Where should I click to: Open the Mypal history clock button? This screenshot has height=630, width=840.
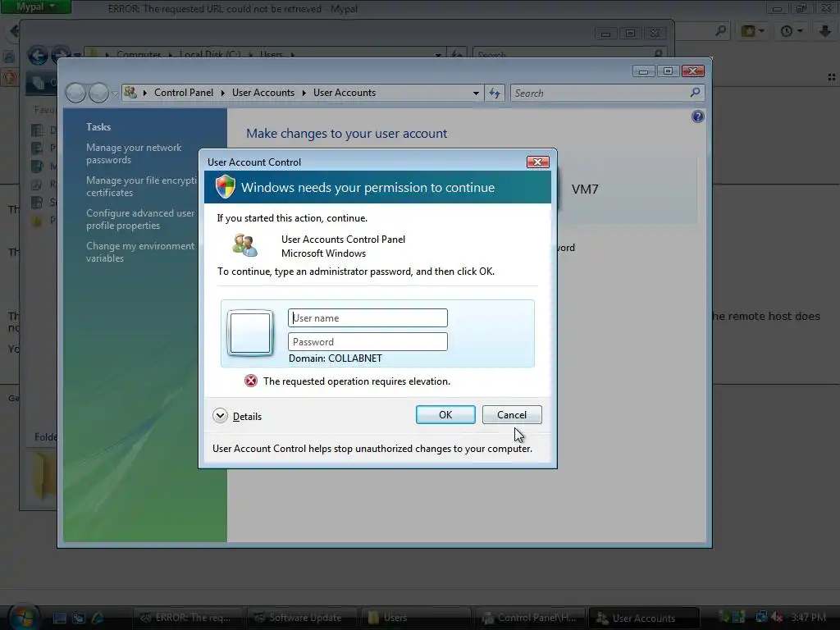(792, 31)
